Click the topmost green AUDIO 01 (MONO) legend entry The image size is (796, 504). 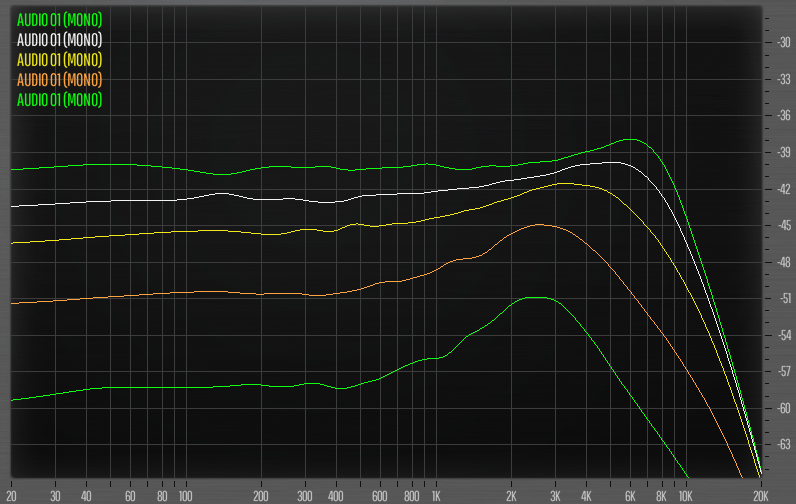[x=60, y=19]
